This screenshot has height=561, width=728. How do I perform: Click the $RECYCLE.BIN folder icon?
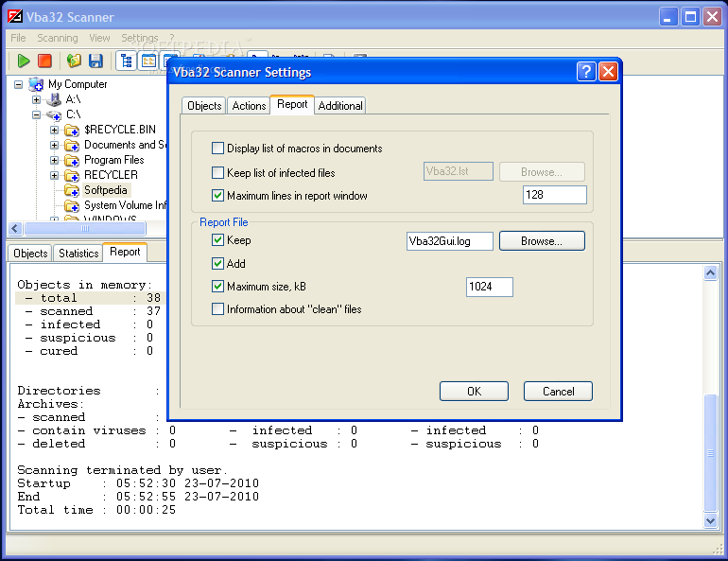point(72,130)
